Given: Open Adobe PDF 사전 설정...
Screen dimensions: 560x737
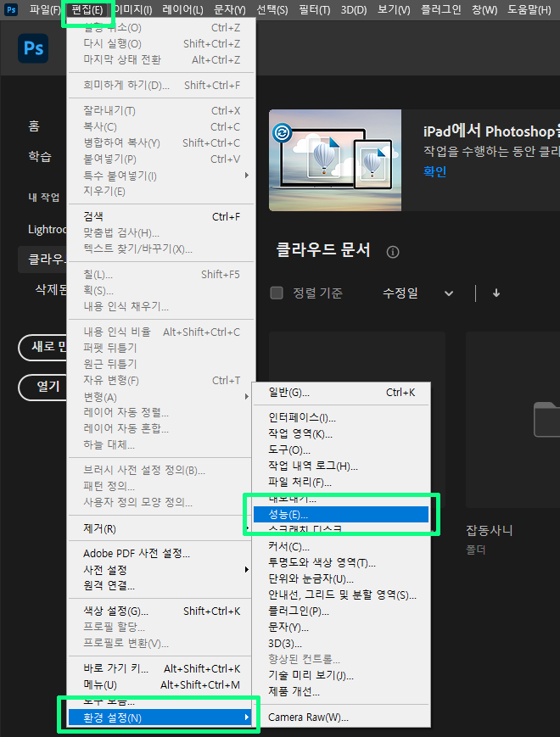Looking at the screenshot, I should 161,554.
